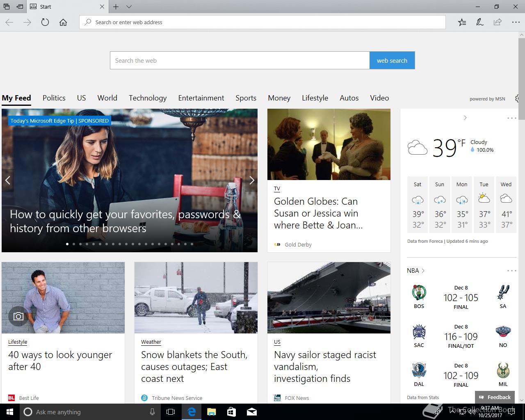Open Favorites hub star icon
This screenshot has height=420, width=525.
pos(462,22)
